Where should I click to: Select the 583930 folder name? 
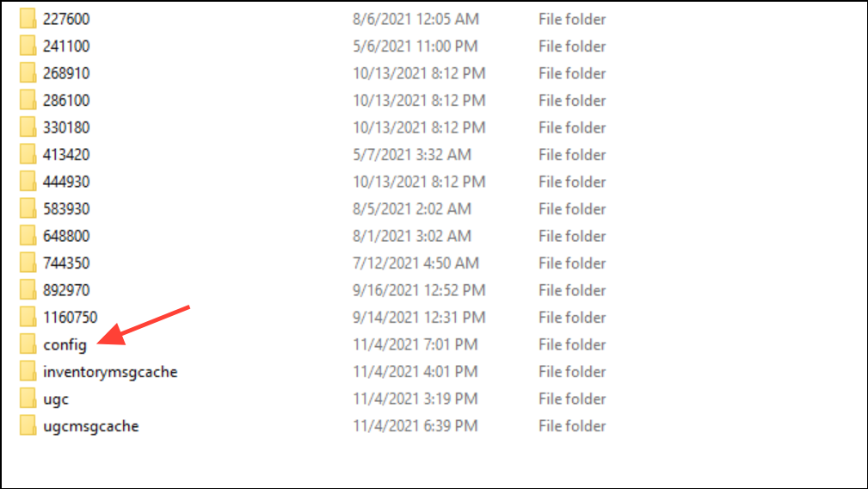pos(66,209)
